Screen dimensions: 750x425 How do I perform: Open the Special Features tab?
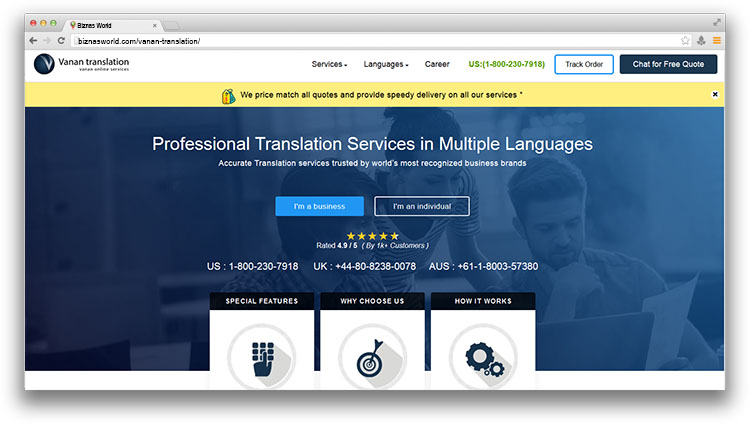(x=262, y=301)
